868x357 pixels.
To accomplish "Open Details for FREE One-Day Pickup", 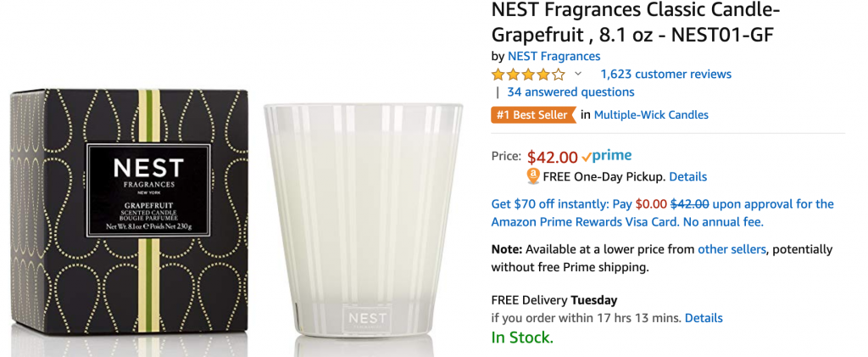I will tap(687, 177).
